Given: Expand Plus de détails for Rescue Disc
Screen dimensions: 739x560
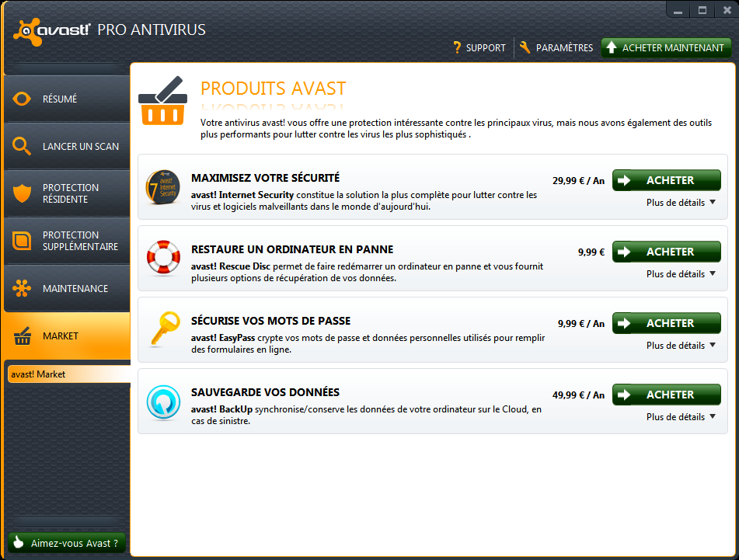Looking at the screenshot, I should [x=681, y=274].
